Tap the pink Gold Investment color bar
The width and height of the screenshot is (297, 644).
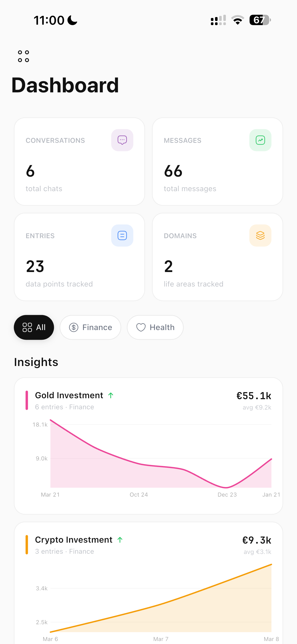tap(27, 400)
